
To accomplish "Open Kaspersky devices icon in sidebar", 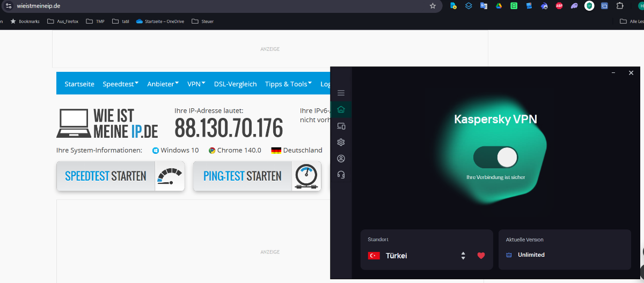I will [341, 126].
